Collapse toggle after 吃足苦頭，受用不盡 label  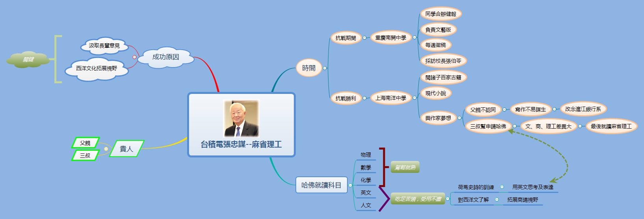click(447, 199)
